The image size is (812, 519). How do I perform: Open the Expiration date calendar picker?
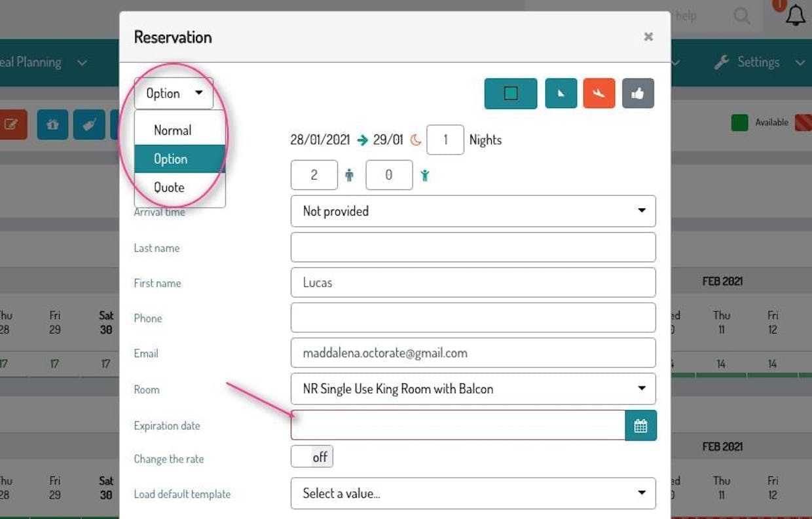tap(640, 426)
